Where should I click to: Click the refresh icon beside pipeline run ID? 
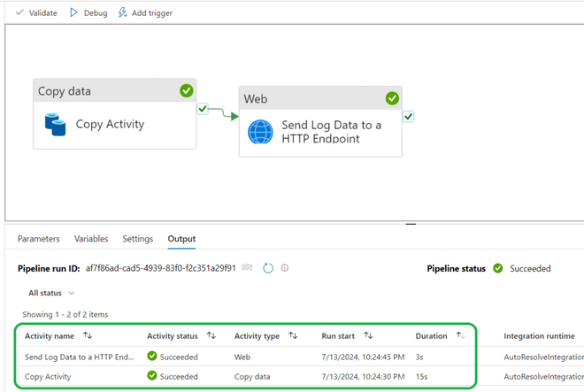tap(268, 268)
